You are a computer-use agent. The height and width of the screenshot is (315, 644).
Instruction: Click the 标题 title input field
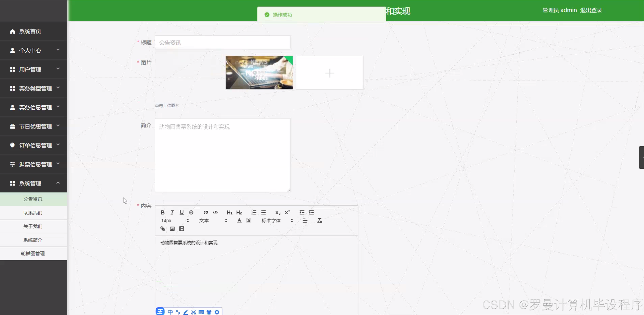[x=223, y=42]
